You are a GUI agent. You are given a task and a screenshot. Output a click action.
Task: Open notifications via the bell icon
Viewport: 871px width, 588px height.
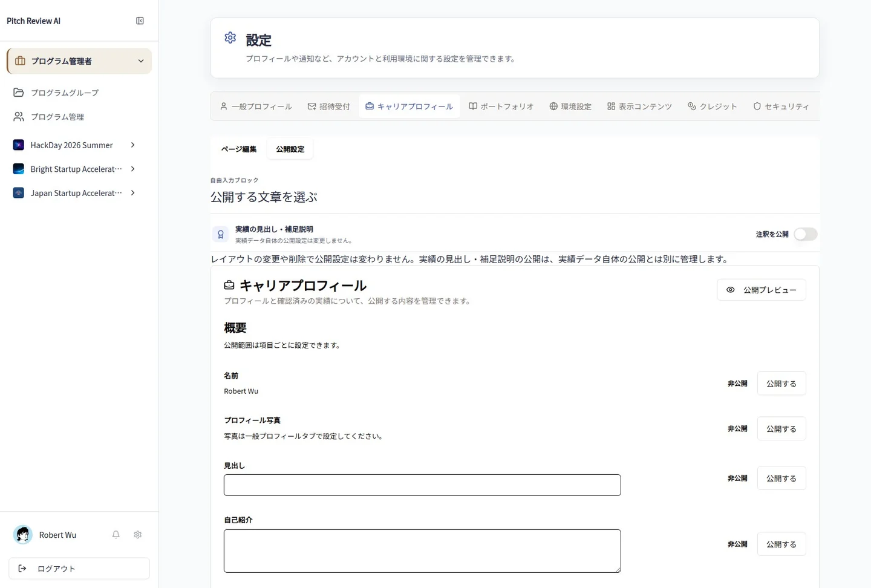click(116, 535)
